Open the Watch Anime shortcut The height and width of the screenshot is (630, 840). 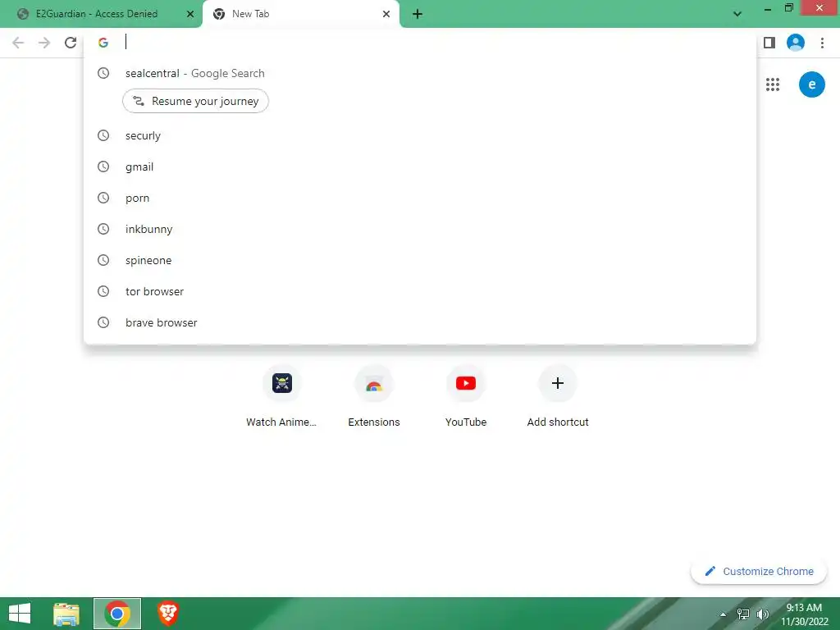pos(282,396)
